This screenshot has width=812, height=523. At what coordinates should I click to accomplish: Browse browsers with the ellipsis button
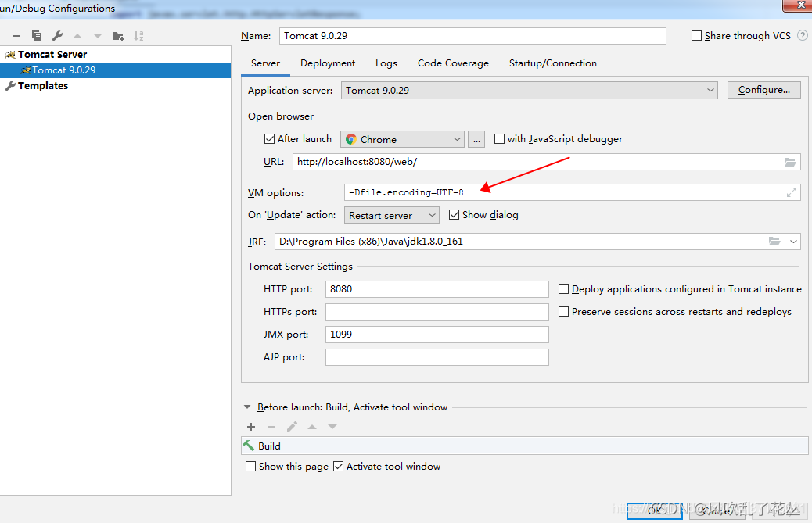[x=476, y=139]
